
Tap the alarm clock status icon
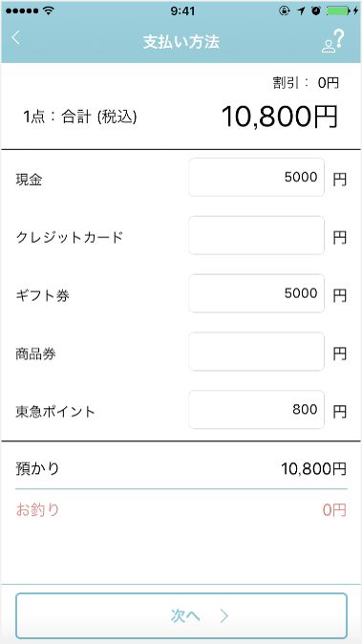[316, 11]
